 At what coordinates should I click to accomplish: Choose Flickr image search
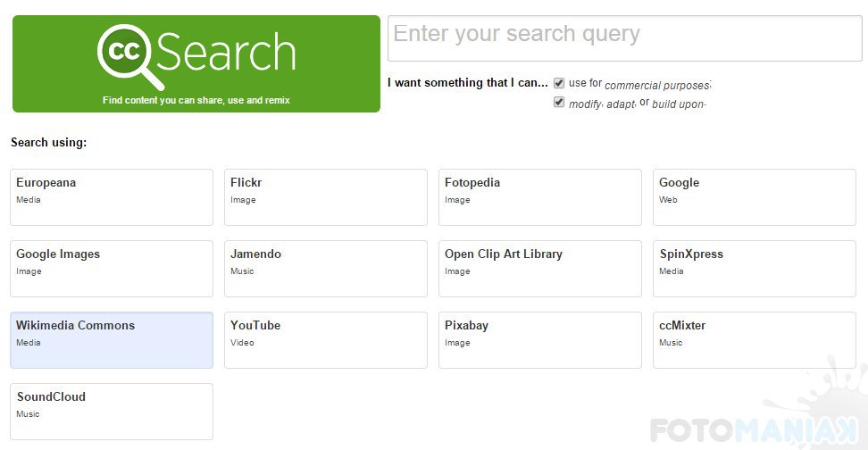[326, 196]
